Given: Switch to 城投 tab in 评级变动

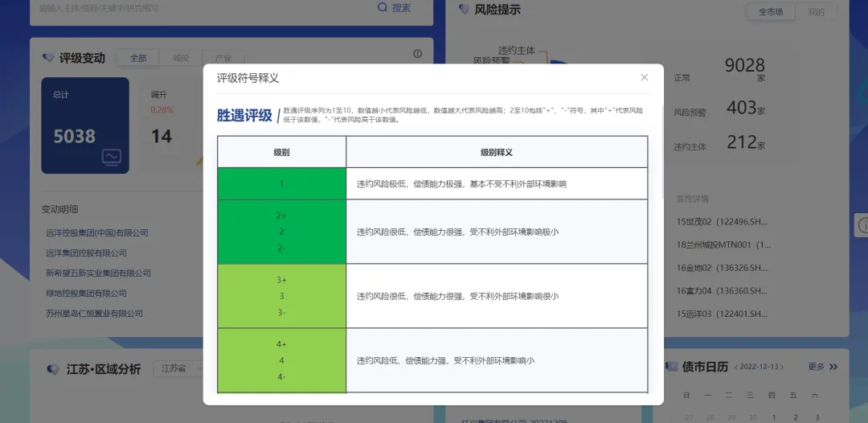Looking at the screenshot, I should pyautogui.click(x=181, y=58).
